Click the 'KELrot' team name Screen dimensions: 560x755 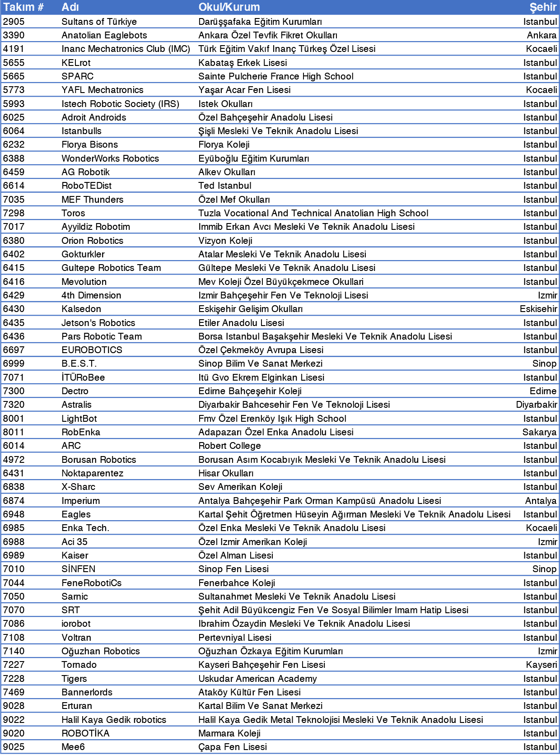(76, 63)
